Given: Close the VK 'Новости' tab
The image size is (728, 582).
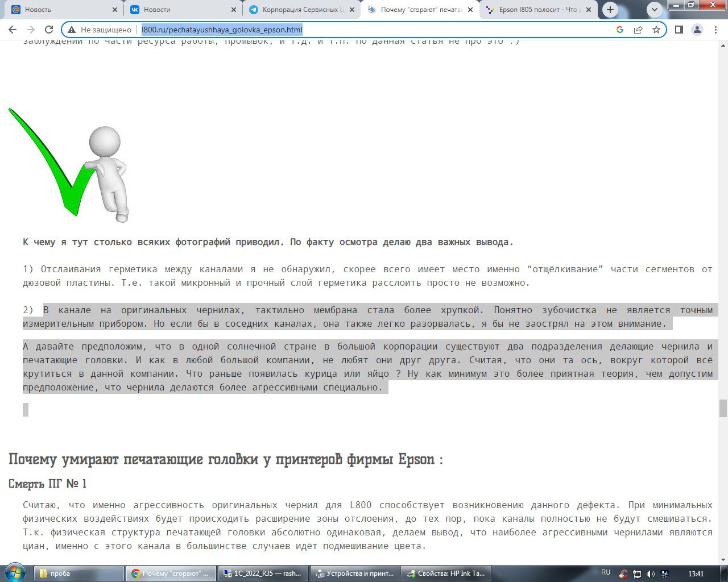Looking at the screenshot, I should [233, 10].
